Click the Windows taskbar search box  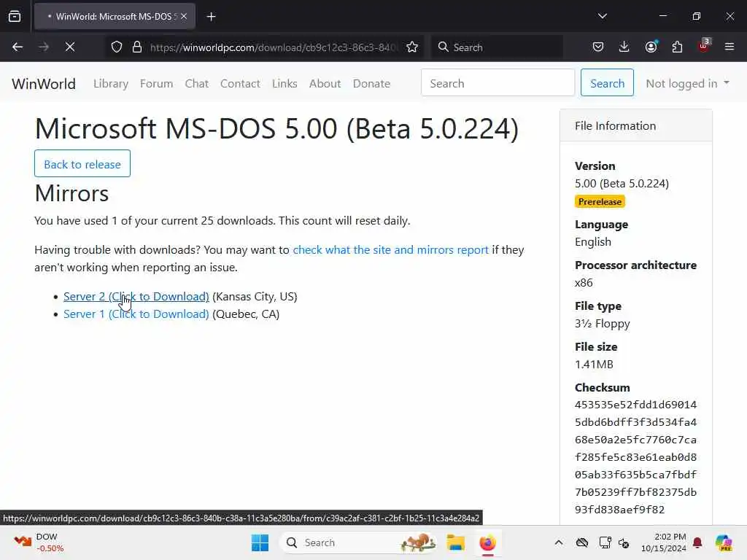click(359, 542)
